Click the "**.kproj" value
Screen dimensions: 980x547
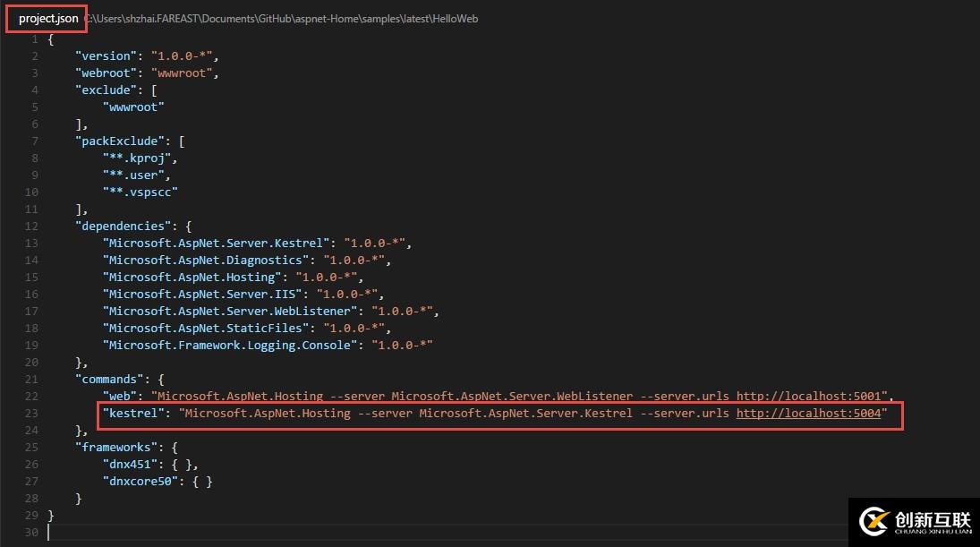click(x=137, y=158)
